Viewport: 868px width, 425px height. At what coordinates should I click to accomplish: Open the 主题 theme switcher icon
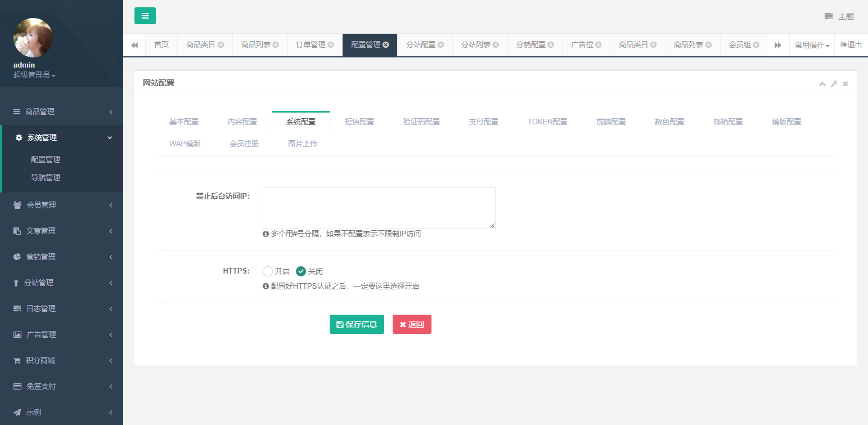pyautogui.click(x=829, y=16)
